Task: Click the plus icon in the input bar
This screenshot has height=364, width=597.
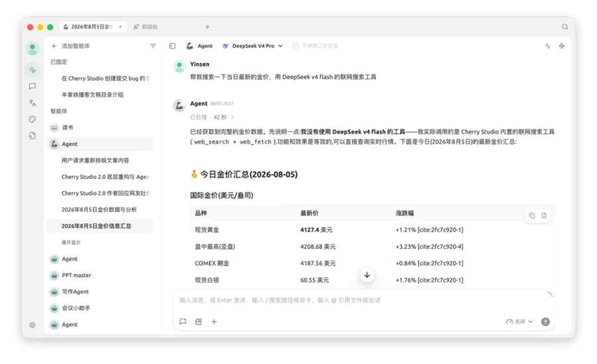Action: click(x=214, y=322)
